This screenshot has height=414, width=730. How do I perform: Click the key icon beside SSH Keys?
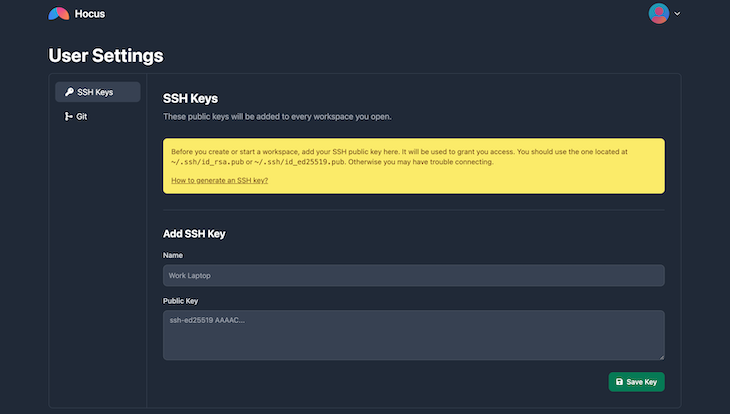click(69, 92)
